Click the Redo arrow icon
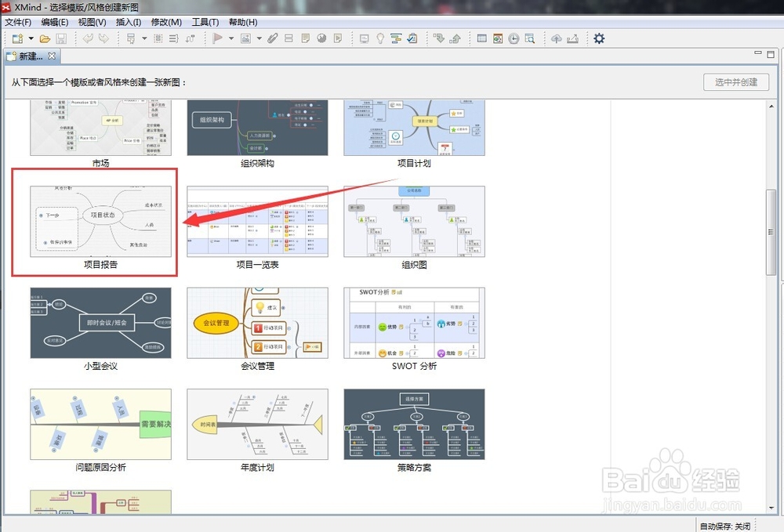The image size is (784, 532). click(x=103, y=38)
